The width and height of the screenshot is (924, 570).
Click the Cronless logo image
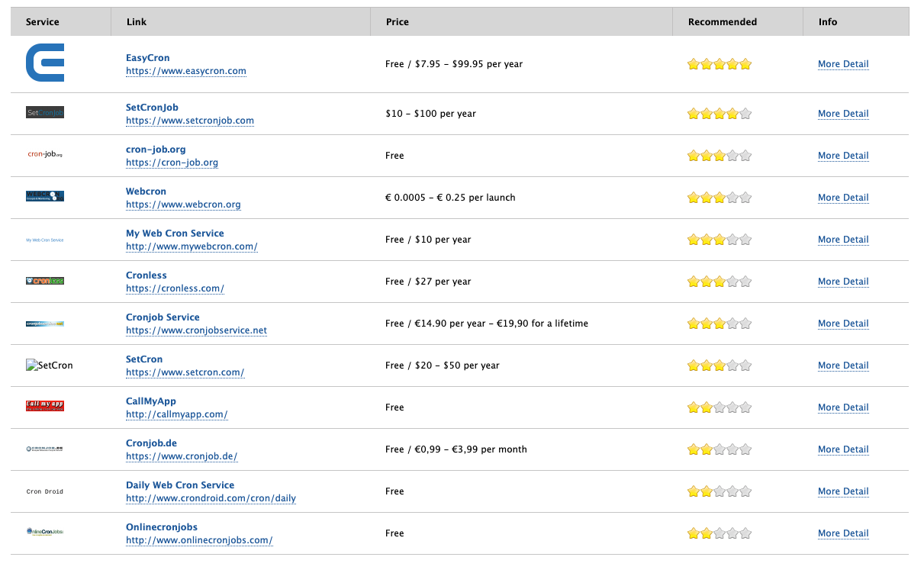point(45,281)
